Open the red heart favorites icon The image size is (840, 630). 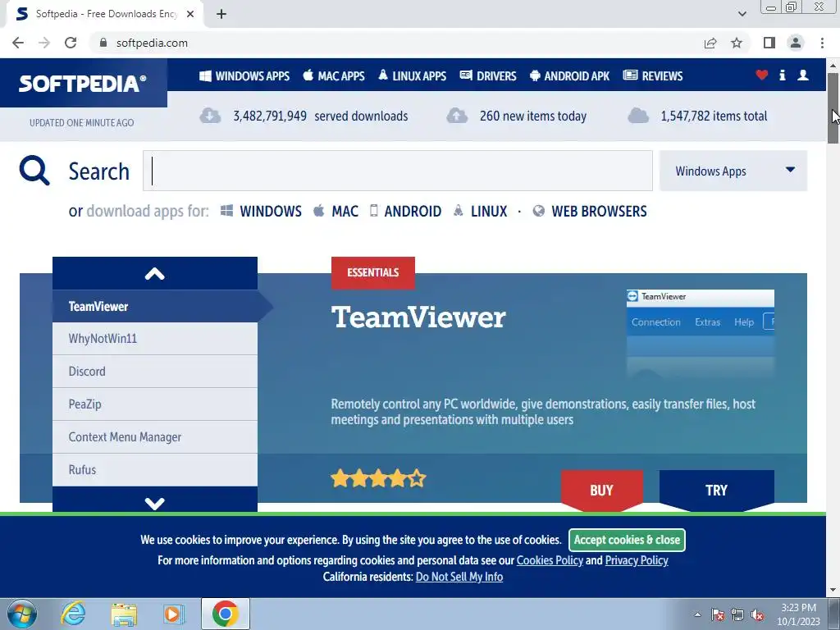click(x=762, y=75)
